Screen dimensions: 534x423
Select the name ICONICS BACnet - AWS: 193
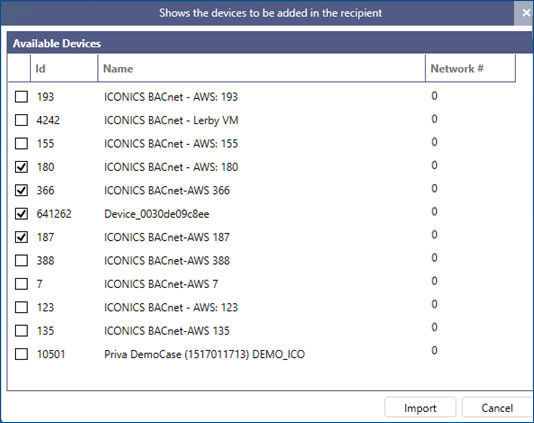(171, 97)
